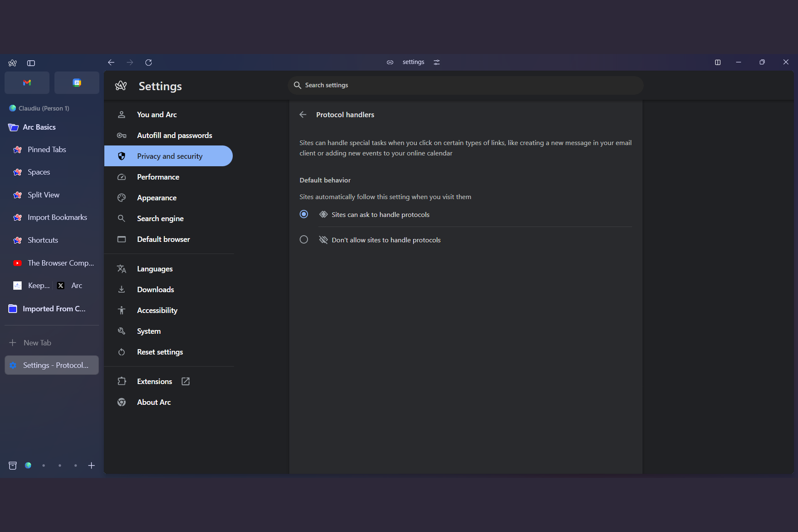Image resolution: width=798 pixels, height=532 pixels.
Task: Click the forward arrow navigation icon
Action: 130,62
